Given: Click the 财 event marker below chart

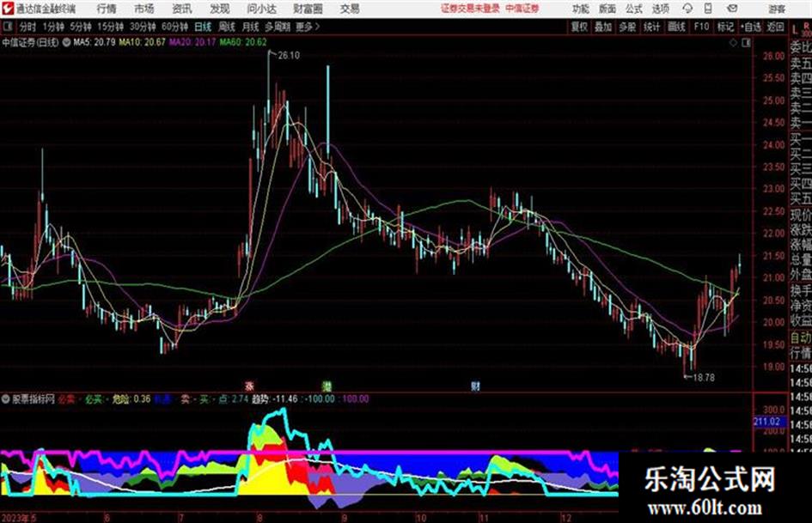Looking at the screenshot, I should click(x=475, y=386).
